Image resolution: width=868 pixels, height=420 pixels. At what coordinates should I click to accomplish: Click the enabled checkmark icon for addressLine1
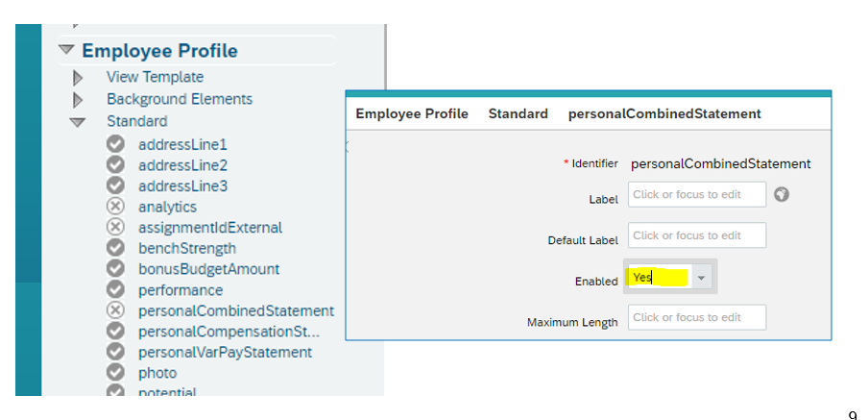point(115,144)
